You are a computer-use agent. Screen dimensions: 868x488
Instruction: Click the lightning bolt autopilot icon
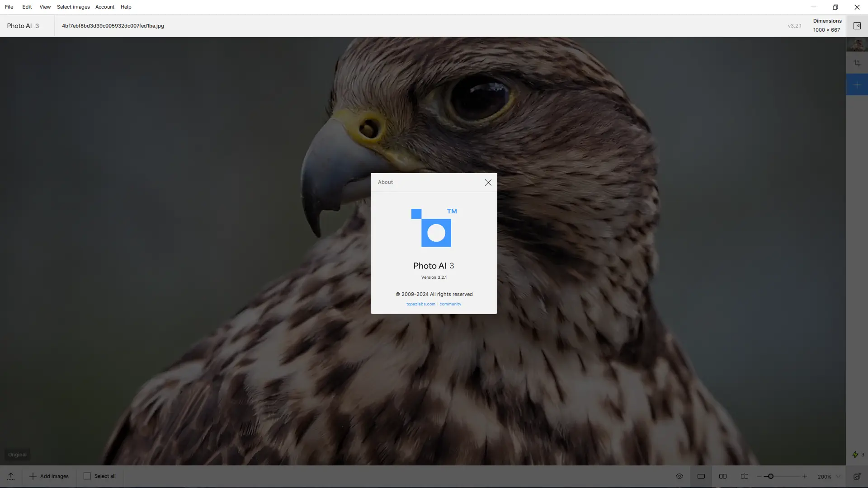855,455
